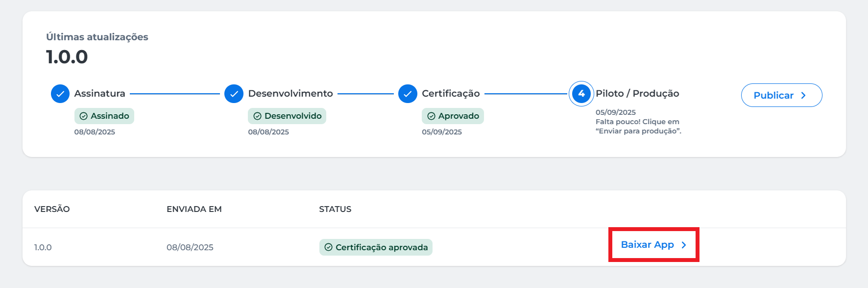Click the Assinado status badge
Image resolution: width=868 pixels, height=288 pixels.
point(104,116)
